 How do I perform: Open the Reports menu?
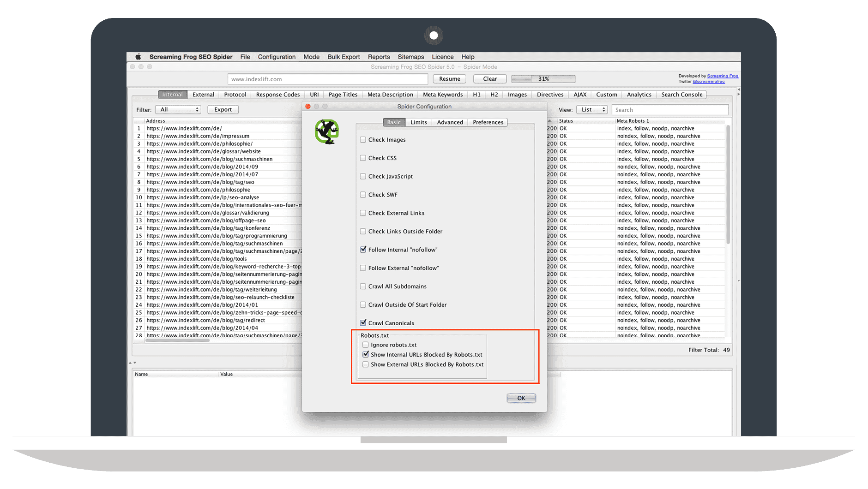(x=379, y=57)
